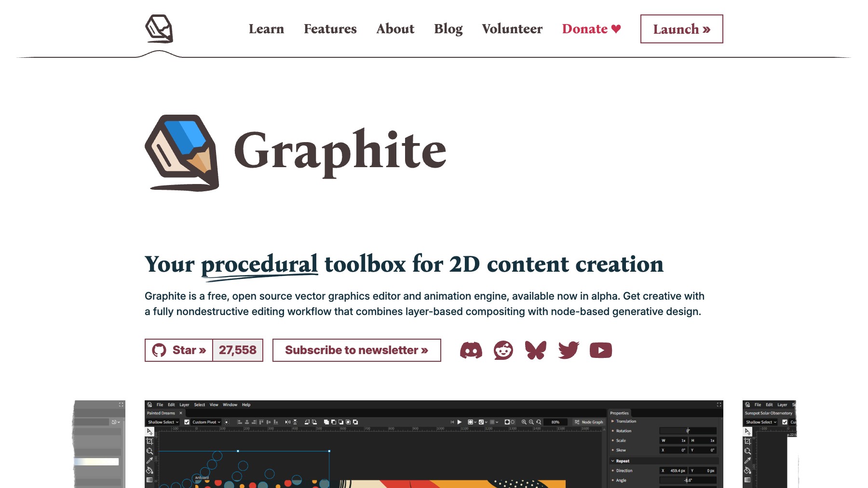The image size is (868, 488).
Task: Close the Painted Dreams tab
Action: [181, 413]
